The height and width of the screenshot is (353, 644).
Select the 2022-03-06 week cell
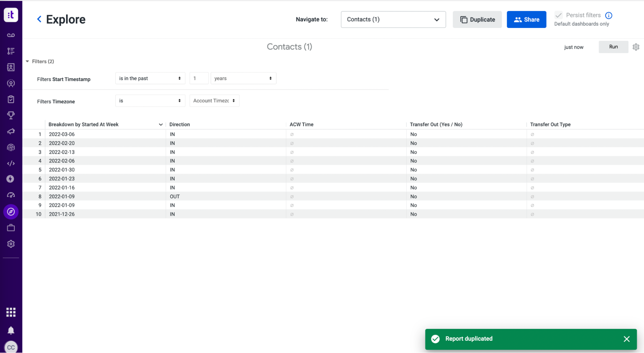[x=105, y=134]
